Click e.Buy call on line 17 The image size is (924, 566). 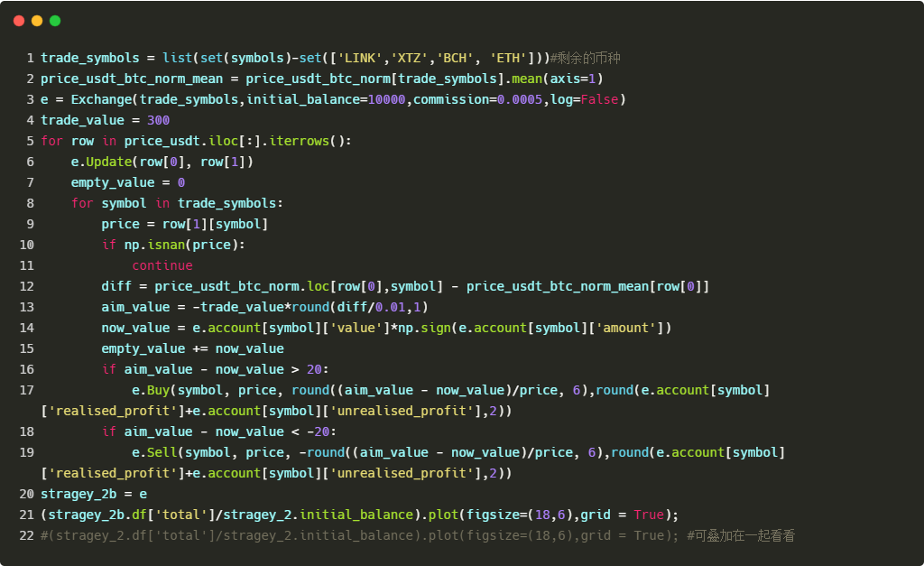(151, 390)
